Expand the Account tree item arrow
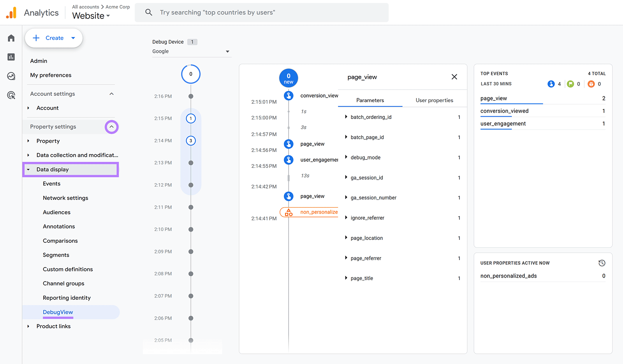Screen dimensions: 623x364 [28, 108]
